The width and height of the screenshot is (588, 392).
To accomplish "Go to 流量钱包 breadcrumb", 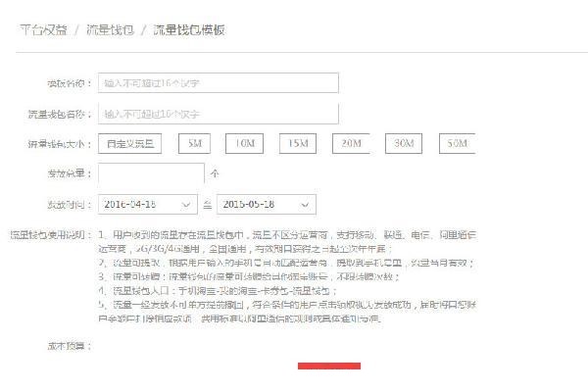I will 110,30.
